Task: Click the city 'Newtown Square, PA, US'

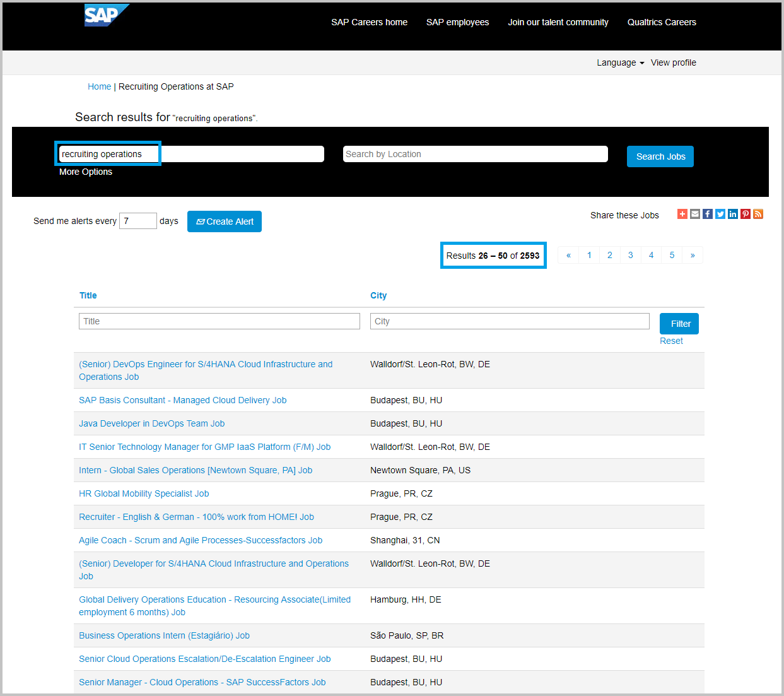Action: (421, 470)
